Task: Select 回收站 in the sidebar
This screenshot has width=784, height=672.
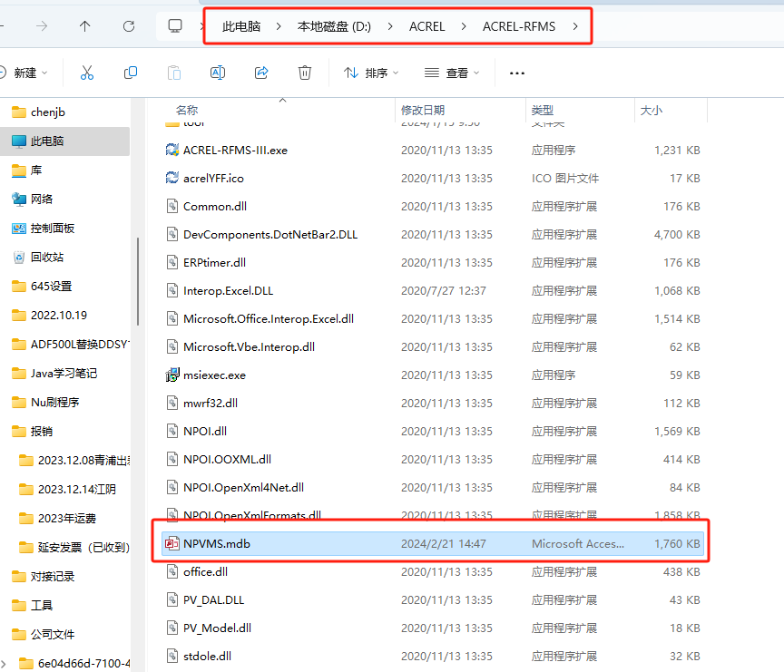Action: pos(47,257)
